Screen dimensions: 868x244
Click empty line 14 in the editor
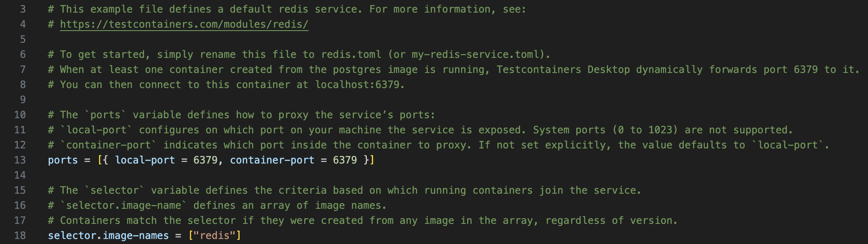pyautogui.click(x=453, y=175)
